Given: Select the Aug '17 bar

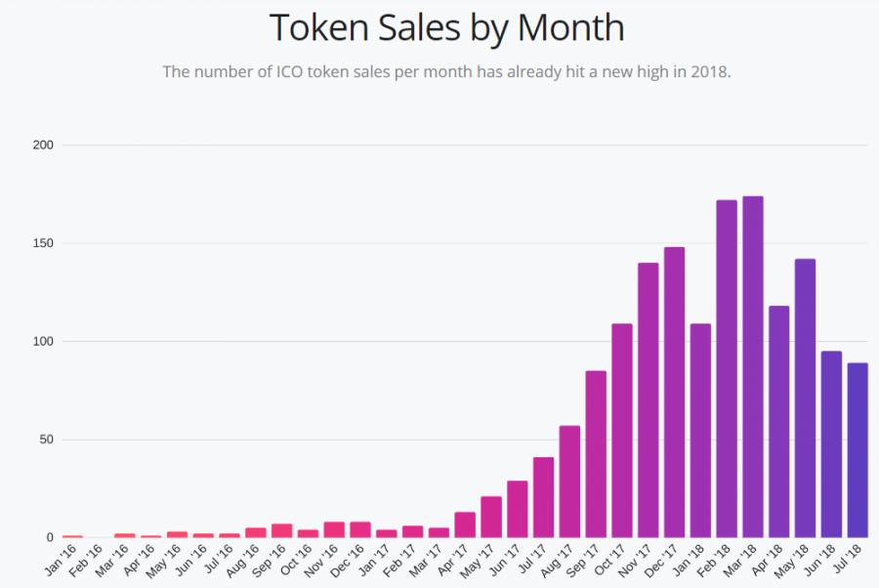Looking at the screenshot, I should [569, 483].
